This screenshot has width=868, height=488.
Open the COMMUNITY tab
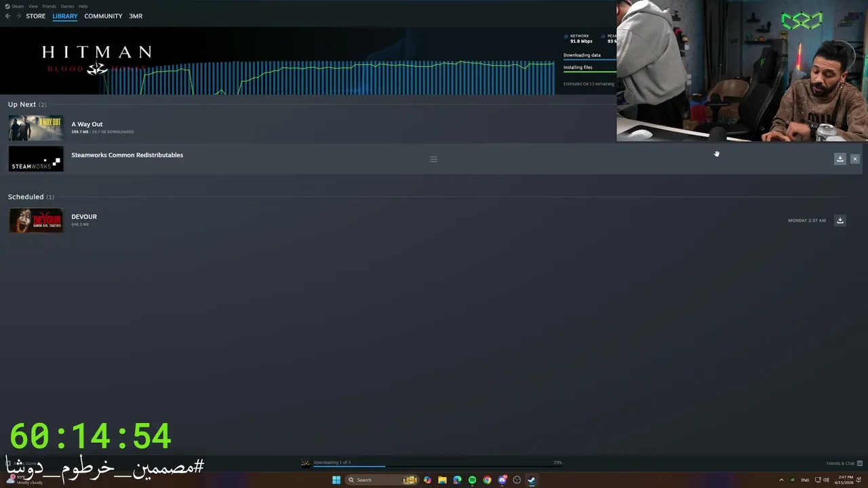(x=103, y=16)
